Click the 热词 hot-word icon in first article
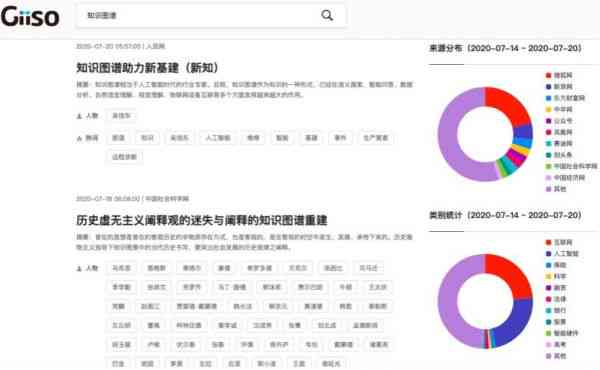This screenshot has width=600, height=370. pos(80,138)
